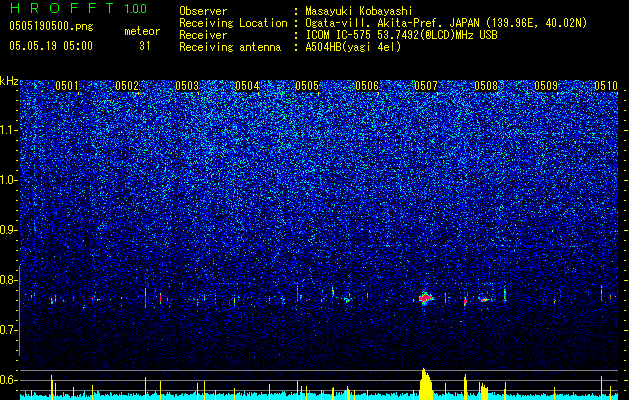This screenshot has width=629, height=400.
Task: Click the 0.7 kHz axis label
Action: click(8, 330)
